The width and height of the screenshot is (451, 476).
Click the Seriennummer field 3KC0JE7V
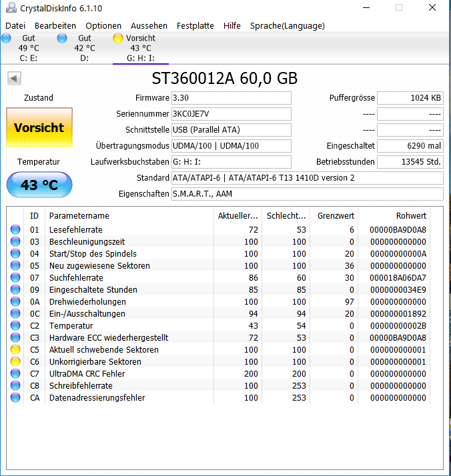pos(232,114)
